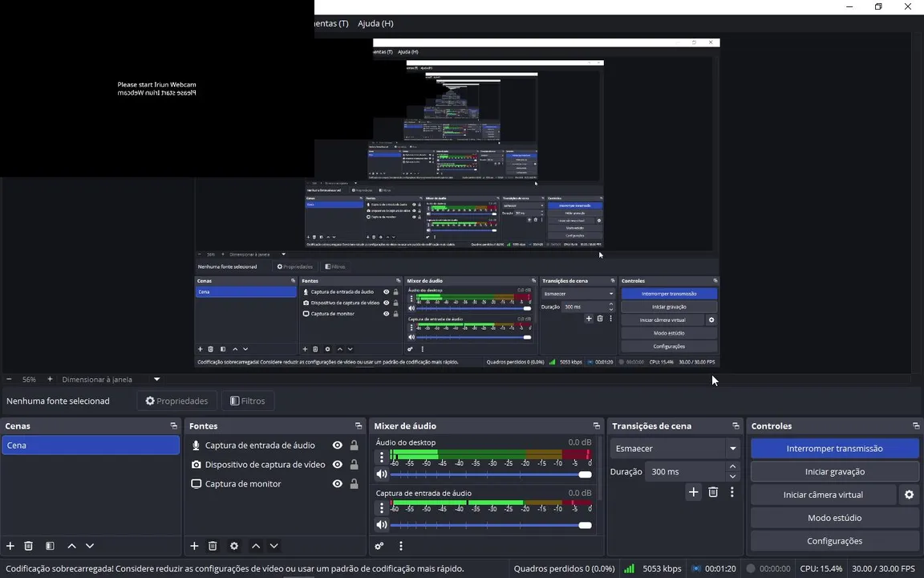924x578 pixels.
Task: Click 30.00 / 30.00 FPS status text
Action: (x=883, y=568)
